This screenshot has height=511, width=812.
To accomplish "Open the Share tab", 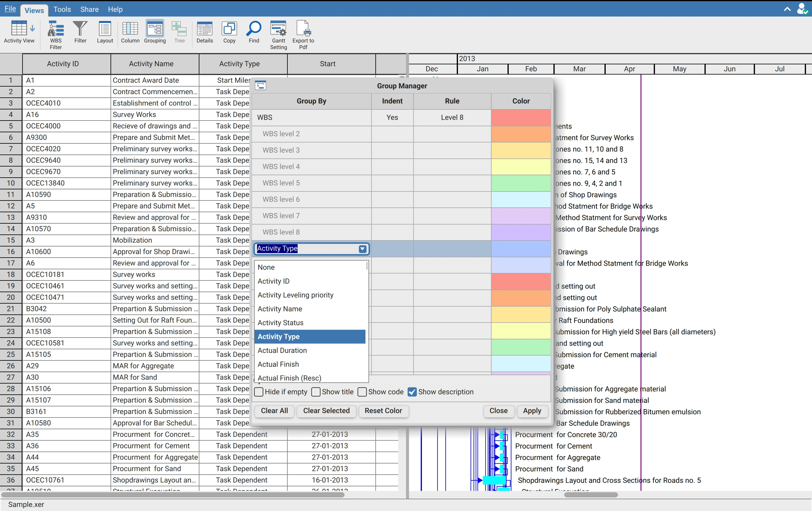I will tap(89, 9).
